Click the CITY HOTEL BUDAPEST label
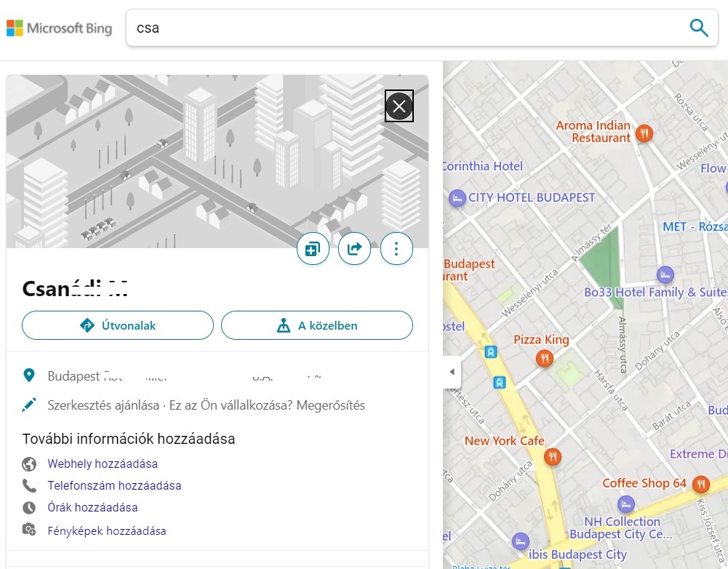The image size is (728, 569). [x=532, y=198]
